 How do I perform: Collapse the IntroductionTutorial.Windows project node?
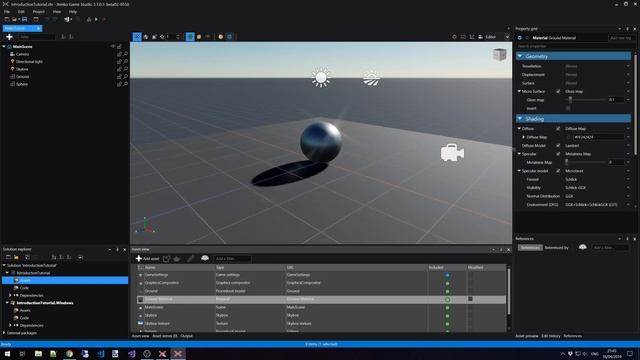pos(7,303)
